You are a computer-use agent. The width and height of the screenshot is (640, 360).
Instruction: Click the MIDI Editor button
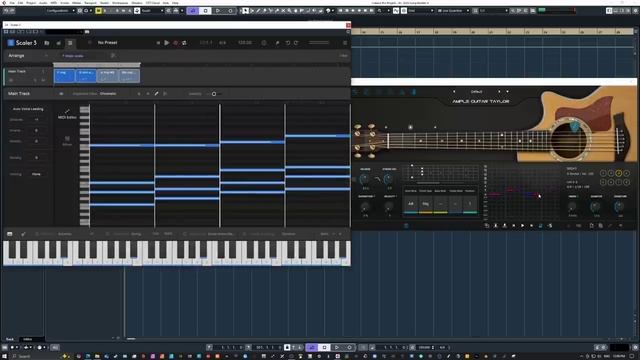click(x=67, y=114)
